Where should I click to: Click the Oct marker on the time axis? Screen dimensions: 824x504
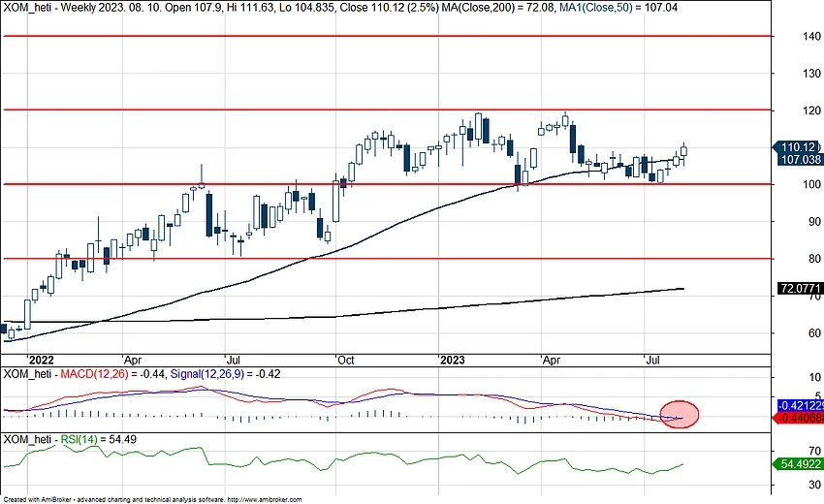click(345, 357)
